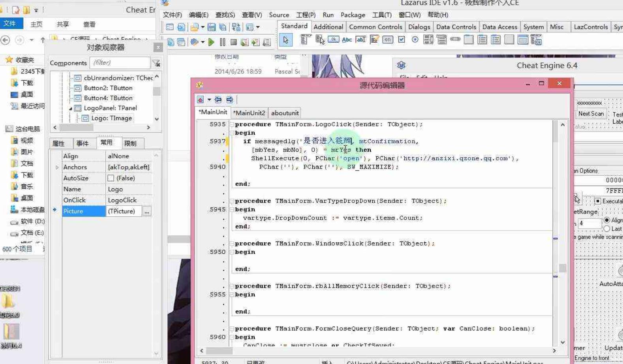Screen dimensions: 623x364
Task: Open the dropdown next to Open file icon
Action: [203, 27]
